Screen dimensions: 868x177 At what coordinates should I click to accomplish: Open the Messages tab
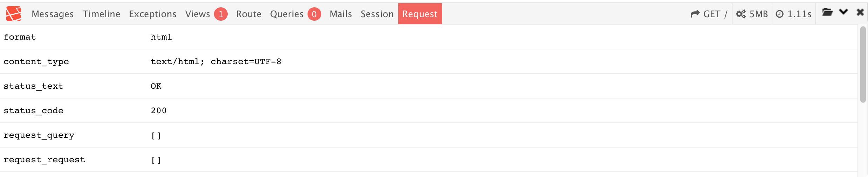click(53, 14)
